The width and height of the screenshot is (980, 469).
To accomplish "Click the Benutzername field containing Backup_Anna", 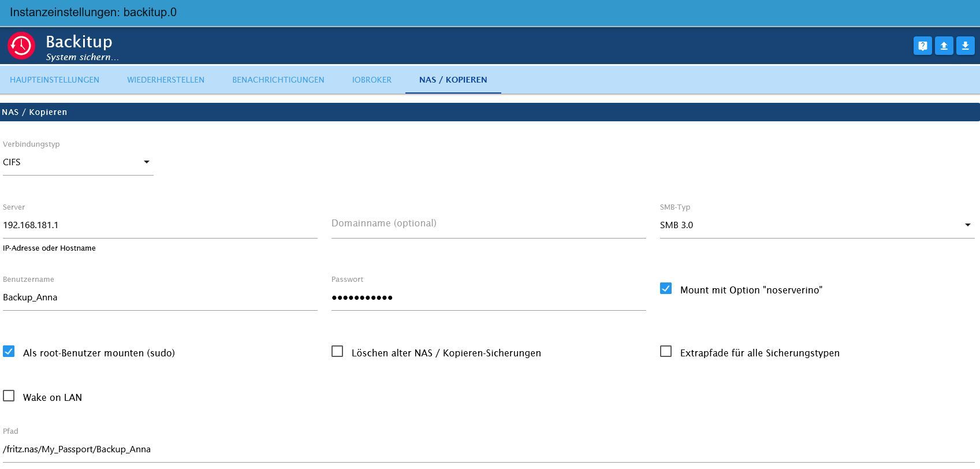I will pos(160,297).
